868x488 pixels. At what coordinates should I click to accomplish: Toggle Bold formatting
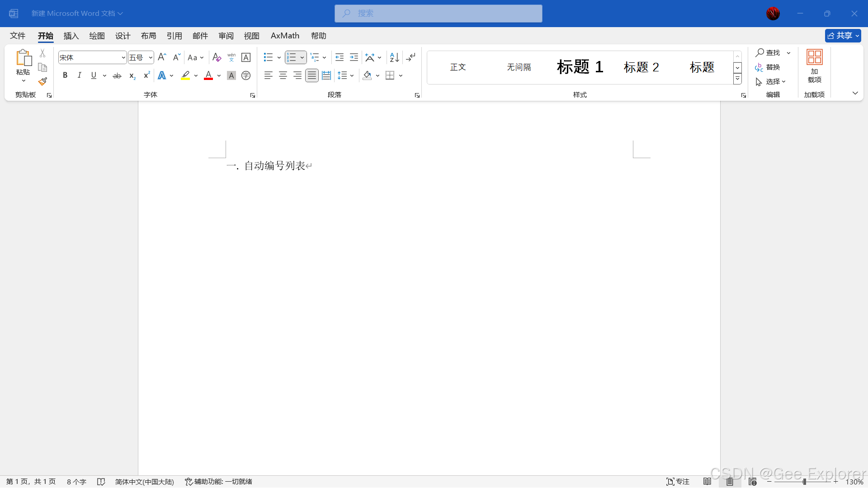65,75
